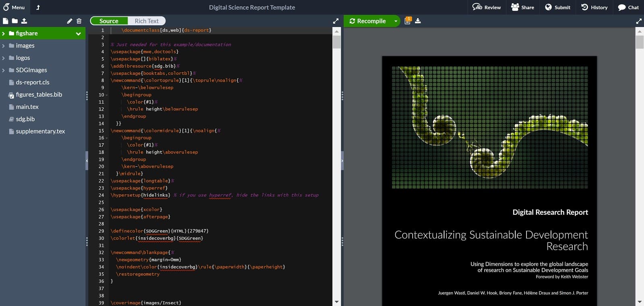Open the History view

pyautogui.click(x=594, y=7)
